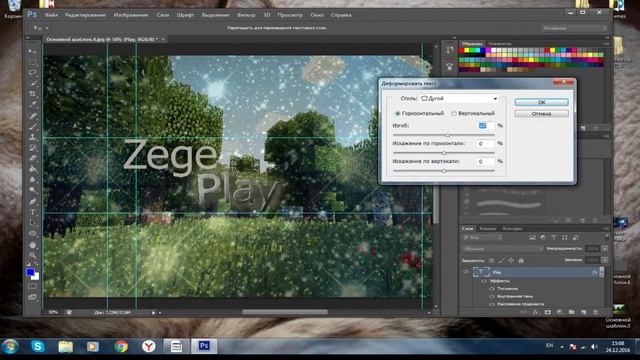This screenshot has width=640, height=360.
Task: Toggle visibility of Внутренняя тень effect
Action: pos(491,296)
